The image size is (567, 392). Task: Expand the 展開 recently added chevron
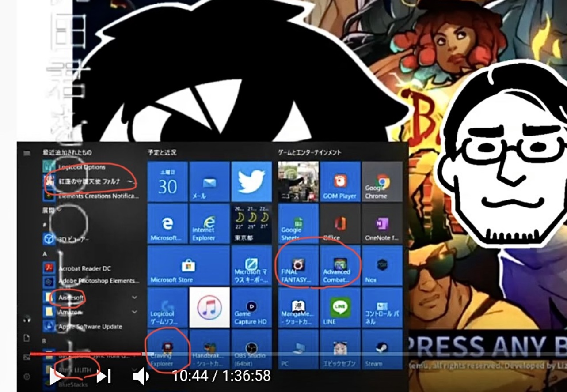[x=59, y=211]
